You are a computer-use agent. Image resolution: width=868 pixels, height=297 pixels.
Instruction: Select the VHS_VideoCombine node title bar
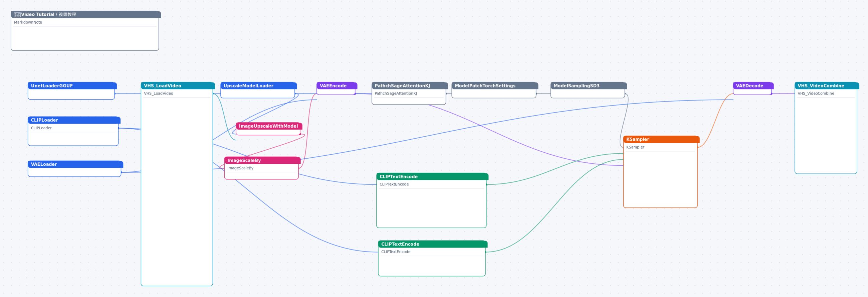click(x=827, y=86)
